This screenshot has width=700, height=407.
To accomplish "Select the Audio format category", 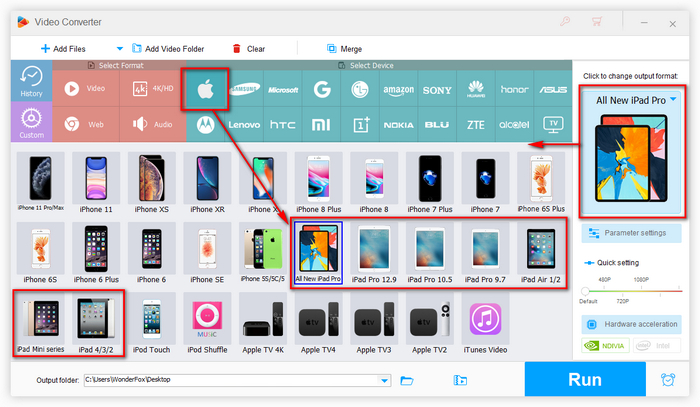I will [153, 125].
